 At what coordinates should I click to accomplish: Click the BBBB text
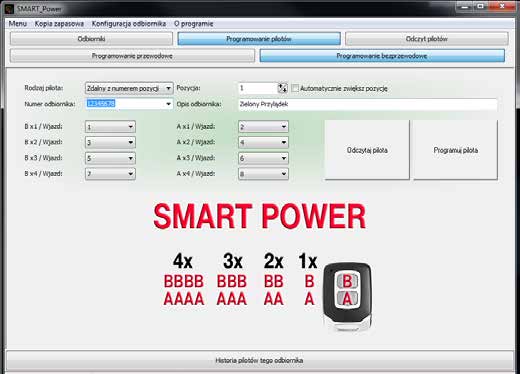tap(184, 281)
